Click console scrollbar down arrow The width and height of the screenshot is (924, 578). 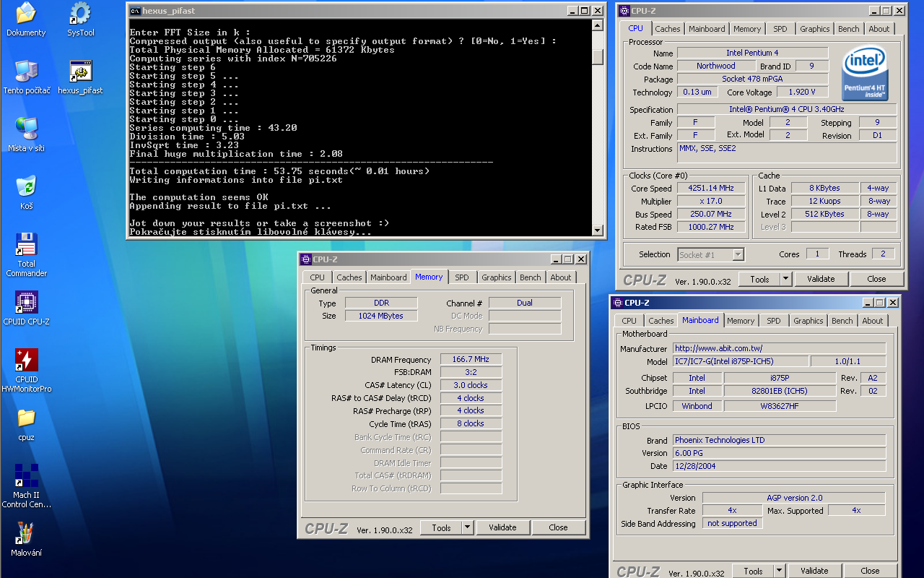tap(597, 230)
